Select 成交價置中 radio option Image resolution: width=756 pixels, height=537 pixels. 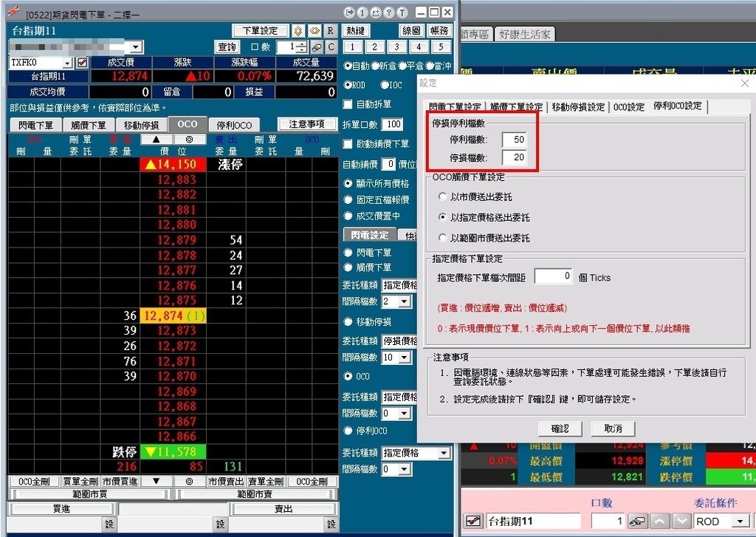click(x=348, y=216)
